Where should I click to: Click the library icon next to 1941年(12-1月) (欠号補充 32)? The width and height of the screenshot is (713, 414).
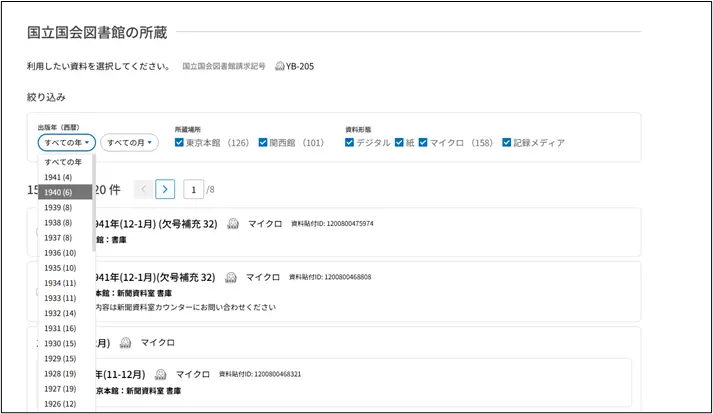pyautogui.click(x=233, y=223)
